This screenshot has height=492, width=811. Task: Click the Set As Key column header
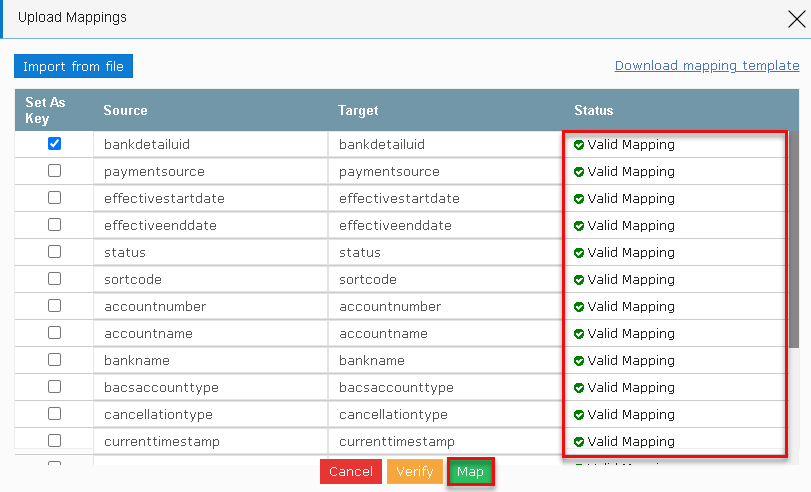tap(45, 110)
